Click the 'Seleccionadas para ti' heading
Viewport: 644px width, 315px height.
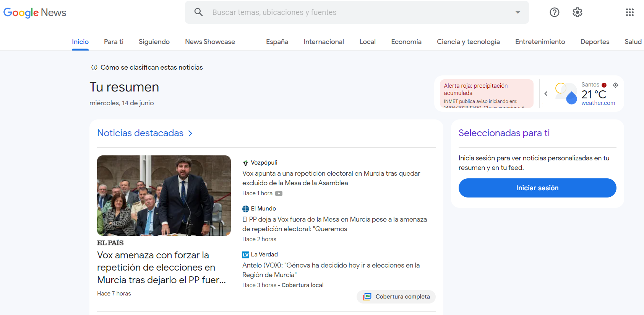click(x=504, y=133)
